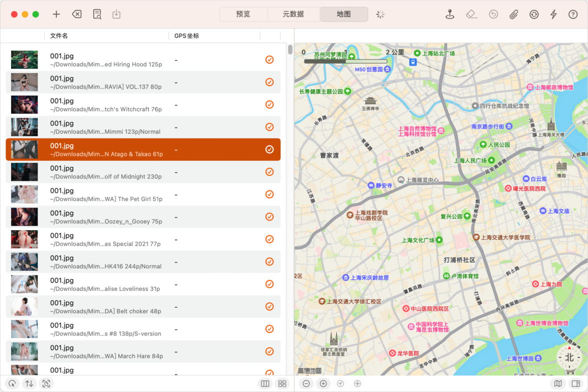Click the GPS 坐标 column header
Image resolution: width=588 pixels, height=392 pixels.
(187, 36)
